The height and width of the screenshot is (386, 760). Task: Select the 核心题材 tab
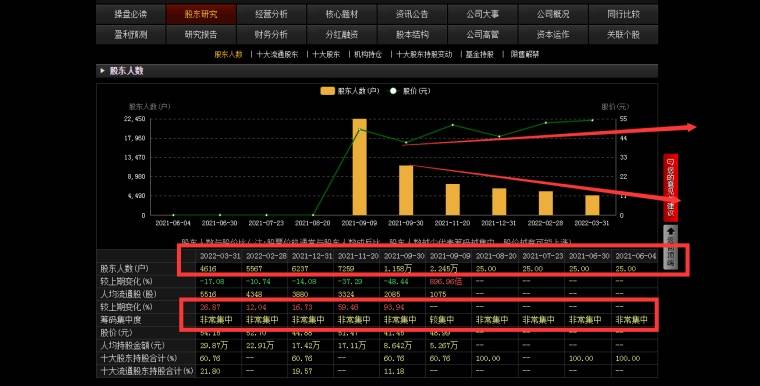point(342,15)
